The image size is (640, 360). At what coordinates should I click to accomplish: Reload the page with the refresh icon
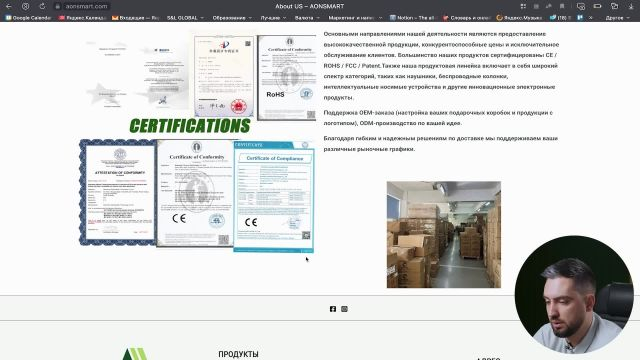42,7
